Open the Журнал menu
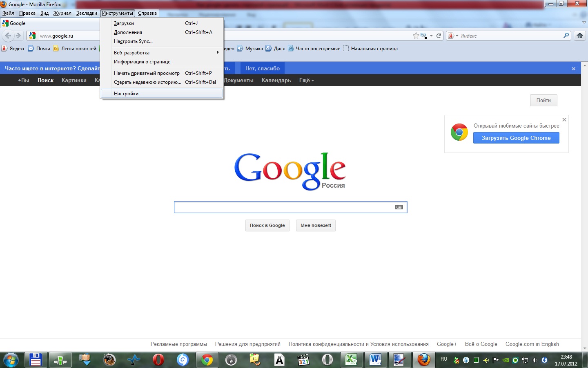 click(x=62, y=13)
